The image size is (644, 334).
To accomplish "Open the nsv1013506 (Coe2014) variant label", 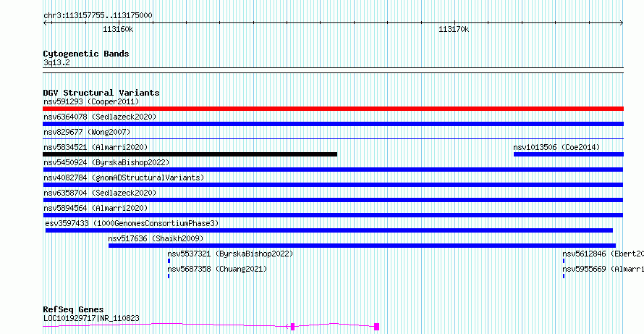I will [x=556, y=147].
